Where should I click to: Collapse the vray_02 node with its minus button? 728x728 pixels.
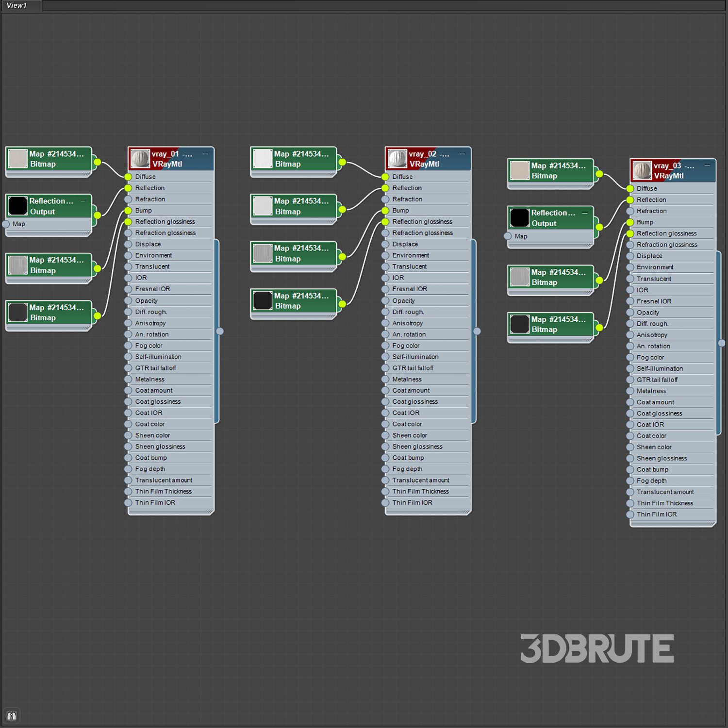pyautogui.click(x=463, y=154)
